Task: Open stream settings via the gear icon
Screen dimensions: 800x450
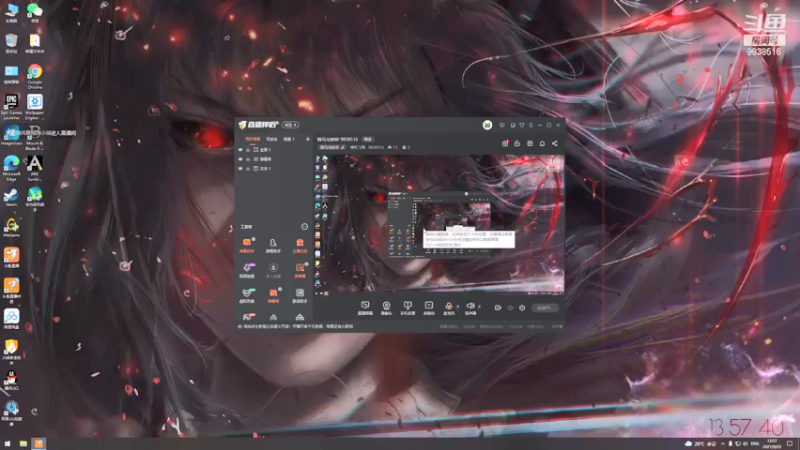Action: (522, 308)
